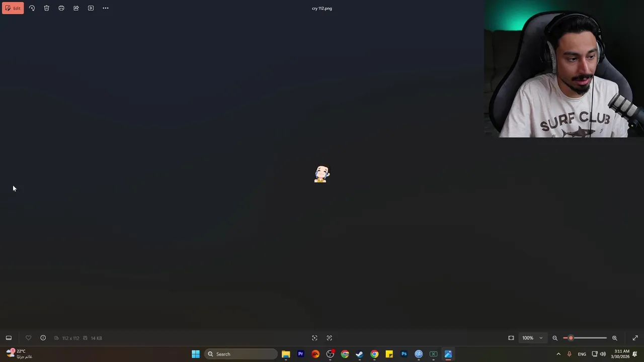Enter full screen with the expand arrows icon
The image size is (644, 362).
(635, 338)
